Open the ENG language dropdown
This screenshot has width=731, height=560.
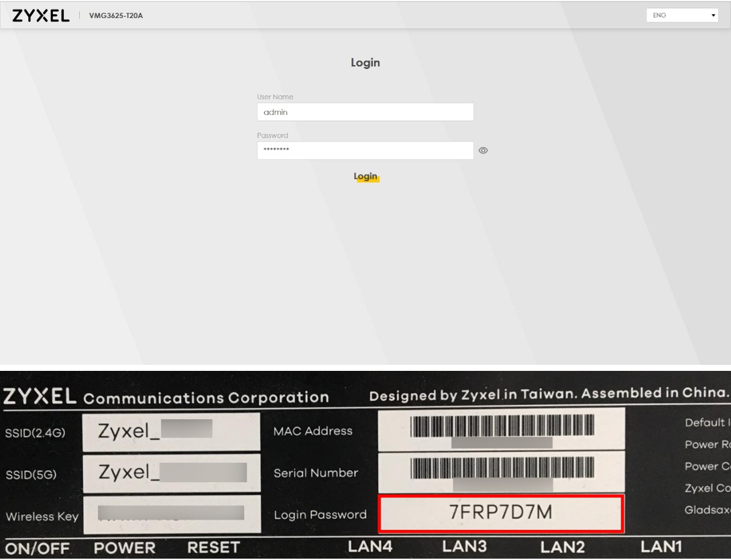click(x=682, y=15)
